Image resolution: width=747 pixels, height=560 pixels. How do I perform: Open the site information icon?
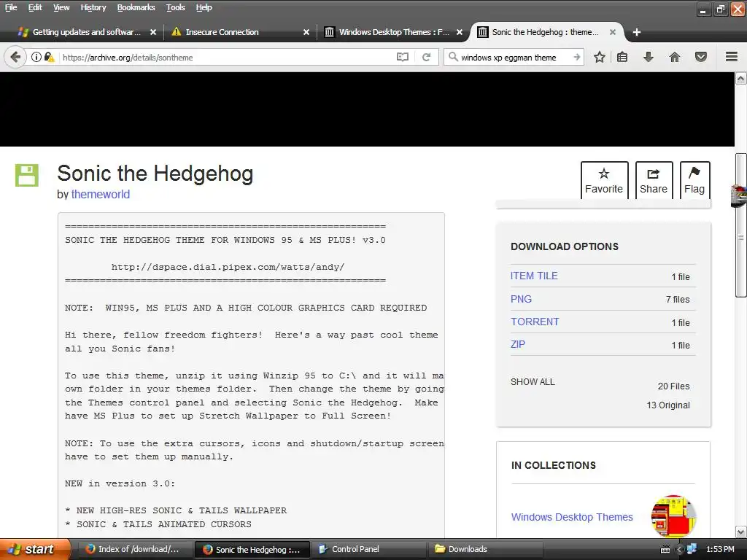(x=36, y=57)
